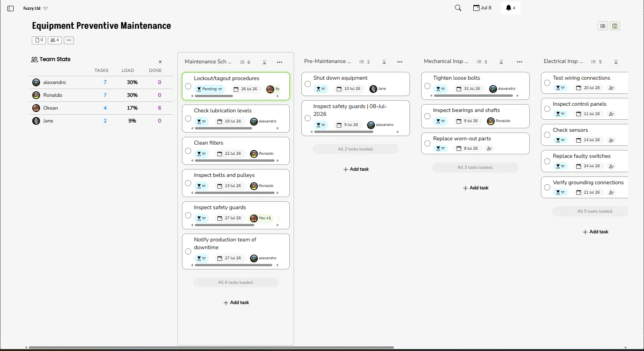The width and height of the screenshot is (644, 351).
Task: Mark Notify production team of downtime complete
Action: click(188, 251)
